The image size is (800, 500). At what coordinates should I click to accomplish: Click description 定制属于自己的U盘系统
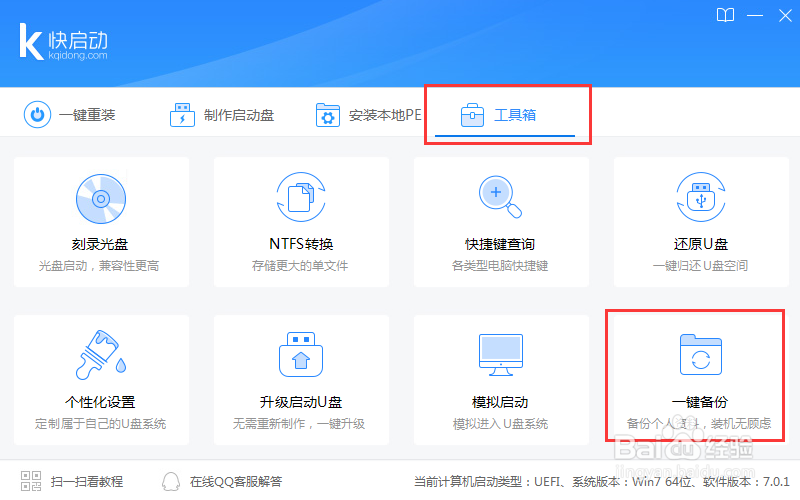(x=101, y=423)
